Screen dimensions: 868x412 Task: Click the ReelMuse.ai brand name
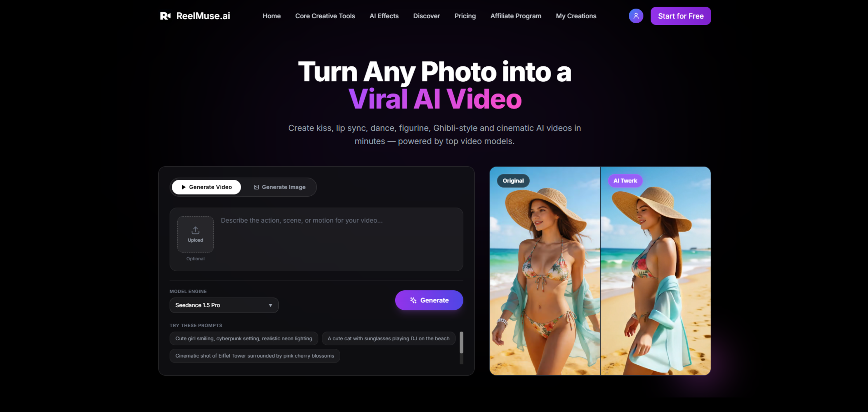click(203, 16)
